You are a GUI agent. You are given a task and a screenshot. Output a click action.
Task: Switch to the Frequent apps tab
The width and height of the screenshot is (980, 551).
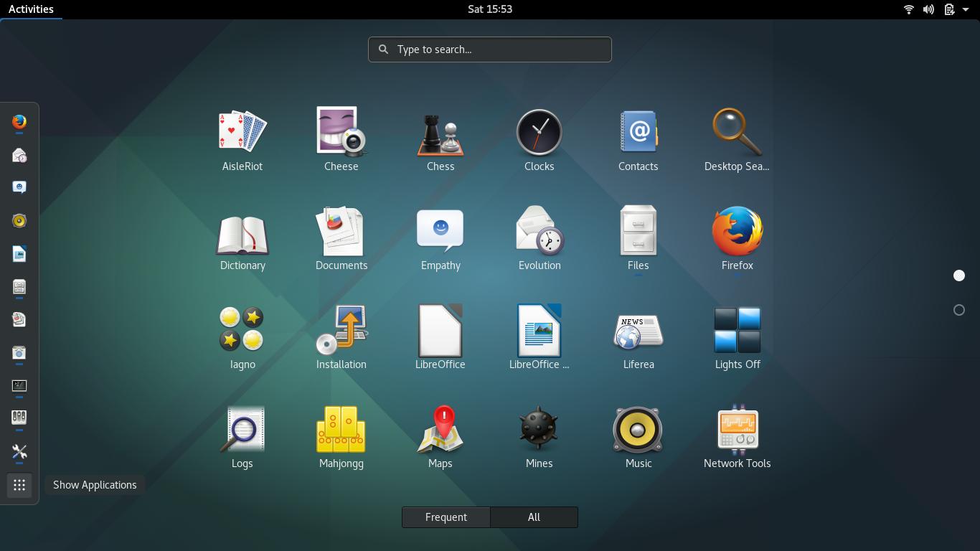[x=446, y=517]
